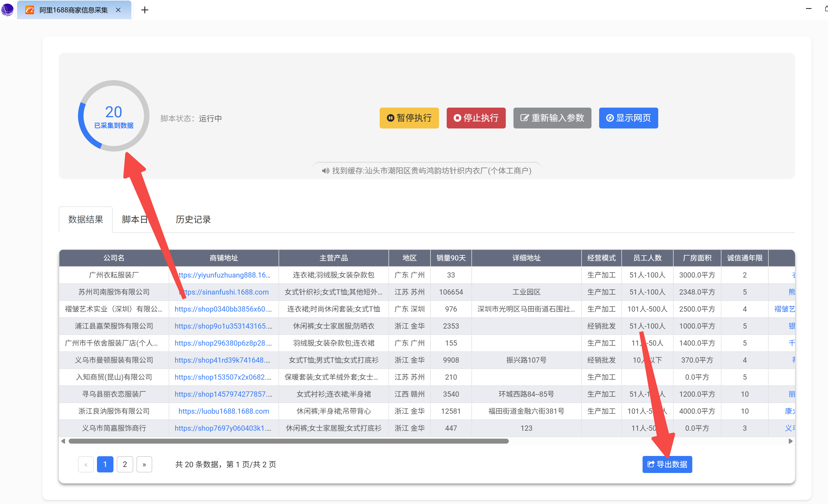This screenshot has width=828, height=504.
Task: Open the luobu1688.1688.com link
Action: pos(224,411)
